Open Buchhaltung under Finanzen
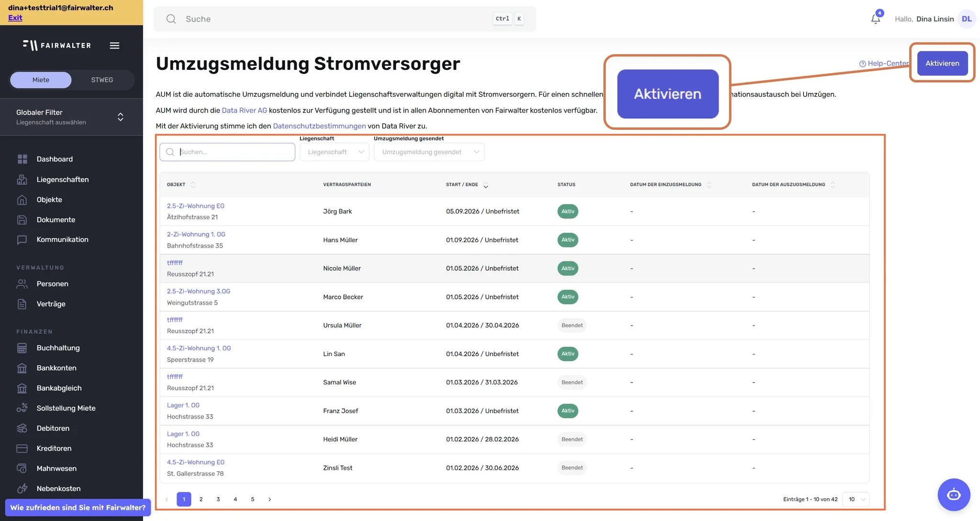Image resolution: width=980 pixels, height=521 pixels. point(58,348)
